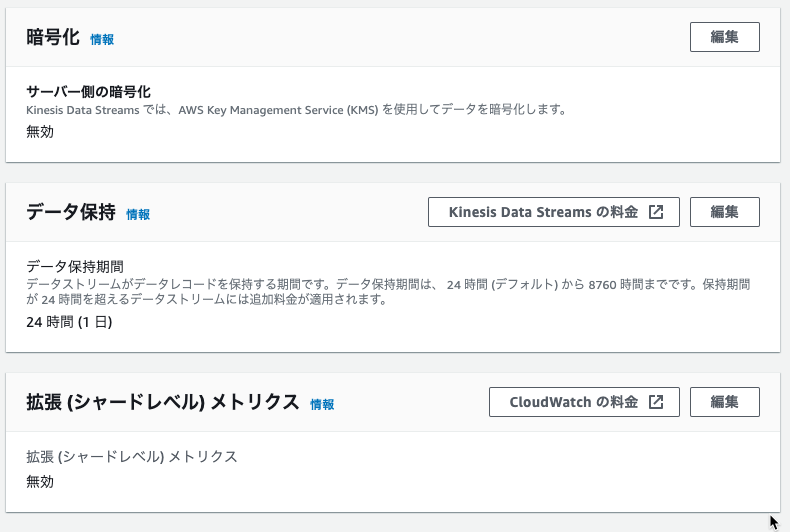Click the データ保持 section heading
The height and width of the screenshot is (532, 790).
[x=71, y=212]
